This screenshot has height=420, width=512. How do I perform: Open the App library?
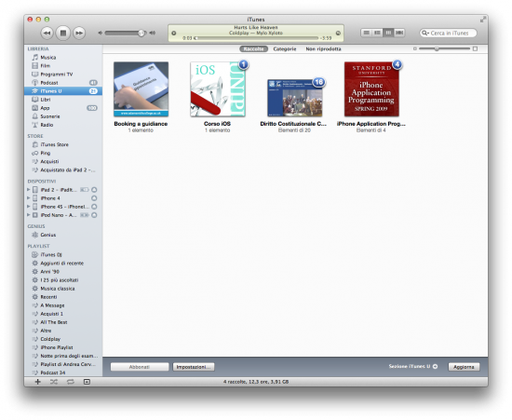click(45, 108)
